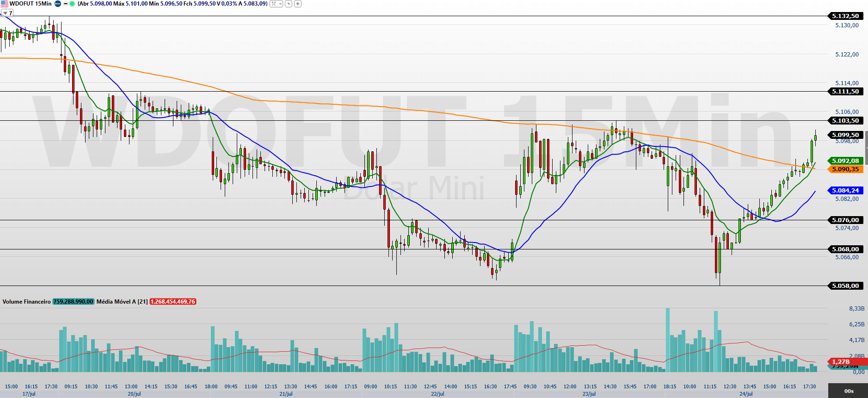Click the Volume Financeiro indicator label
The width and height of the screenshot is (868, 398).
click(26, 302)
